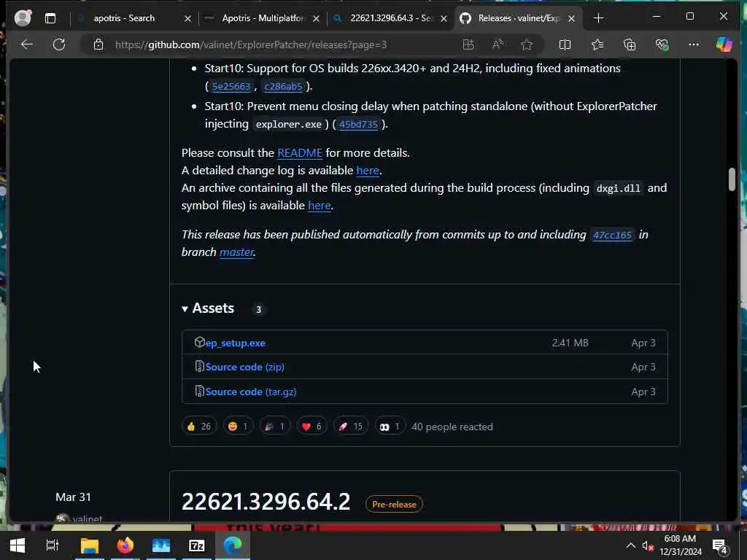This screenshot has height=560, width=747.
Task: Toggle the heart reaction with 6
Action: coord(311,426)
